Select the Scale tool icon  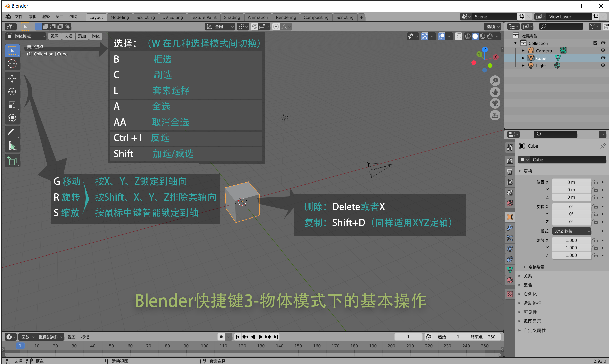point(12,105)
